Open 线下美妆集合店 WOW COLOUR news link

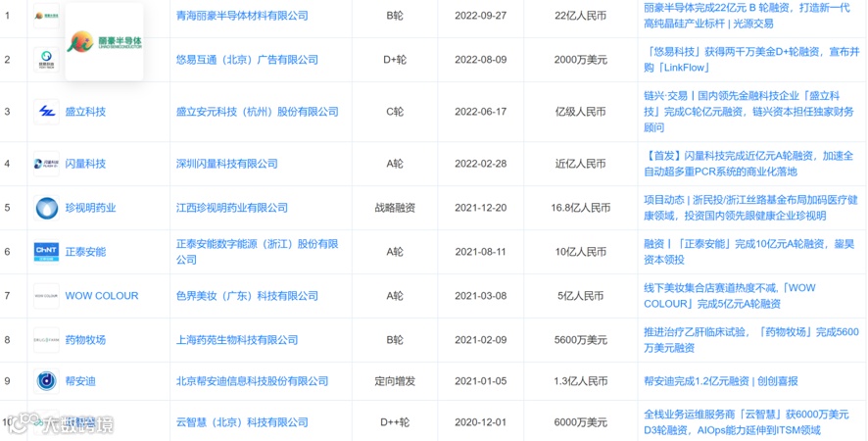click(x=730, y=296)
